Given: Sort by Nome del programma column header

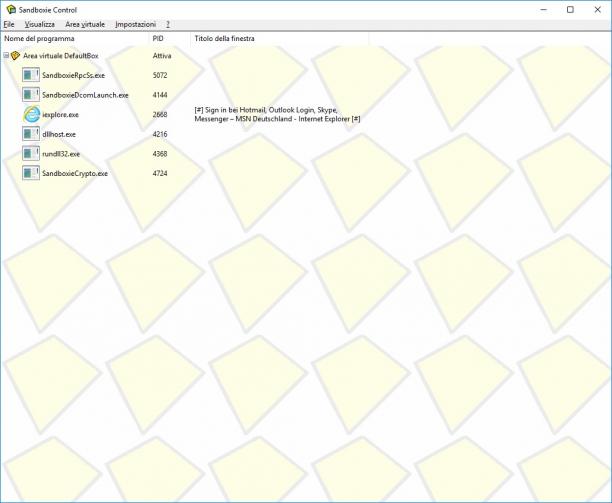Looking at the screenshot, I should pyautogui.click(x=75, y=39).
